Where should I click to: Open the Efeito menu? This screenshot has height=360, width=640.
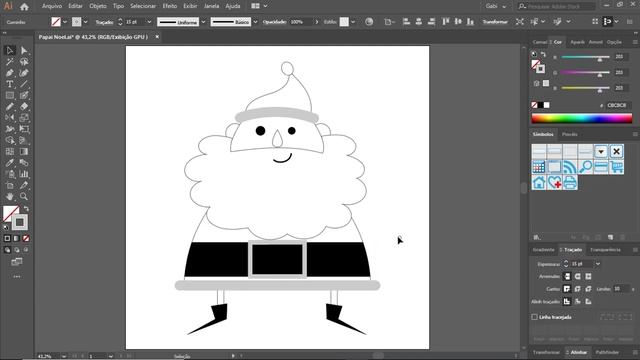click(170, 6)
